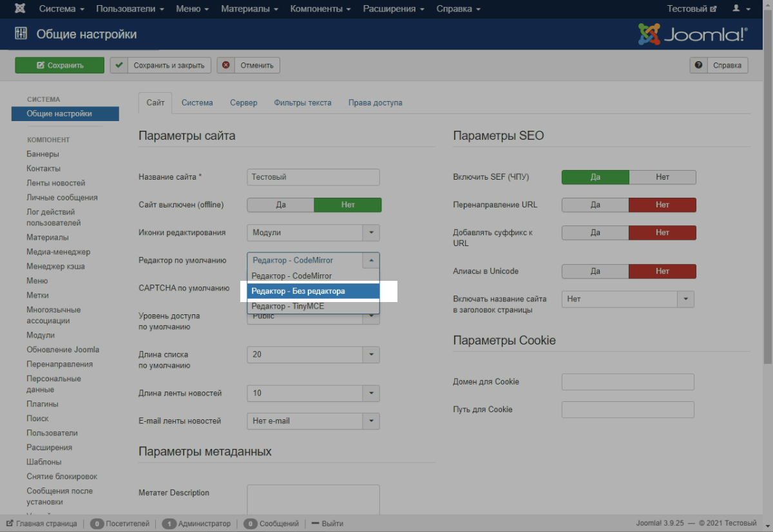Viewport: 773px width, 532px height.
Task: Click the red cancel icon beside Отменить
Action: (225, 65)
